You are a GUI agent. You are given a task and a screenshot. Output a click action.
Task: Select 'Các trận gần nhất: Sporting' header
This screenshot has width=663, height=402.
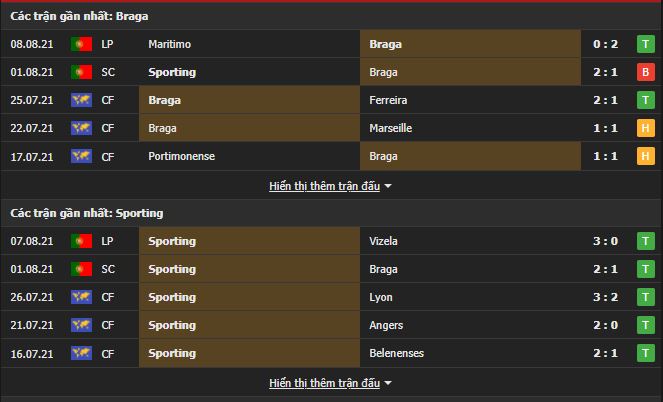click(x=86, y=213)
